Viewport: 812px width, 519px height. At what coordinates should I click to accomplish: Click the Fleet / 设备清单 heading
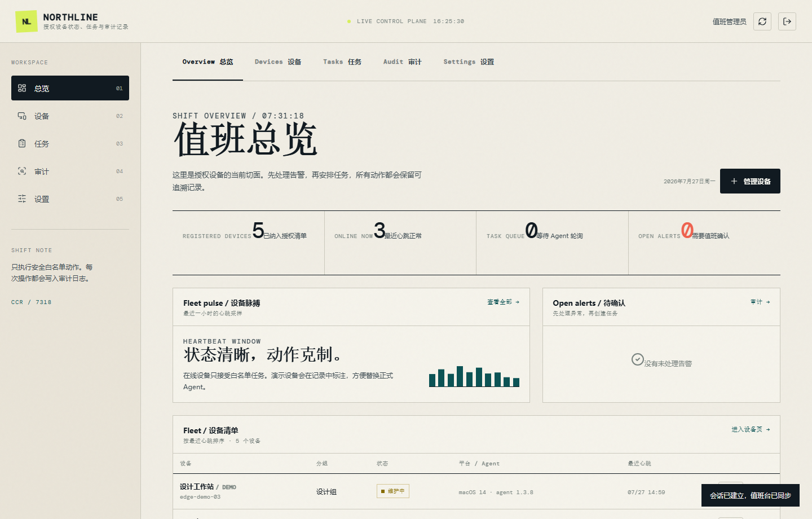[x=210, y=430]
